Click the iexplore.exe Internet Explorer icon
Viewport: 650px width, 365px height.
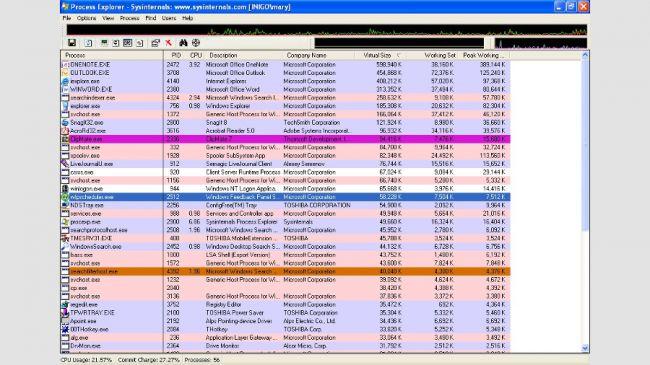pyautogui.click(x=65, y=81)
